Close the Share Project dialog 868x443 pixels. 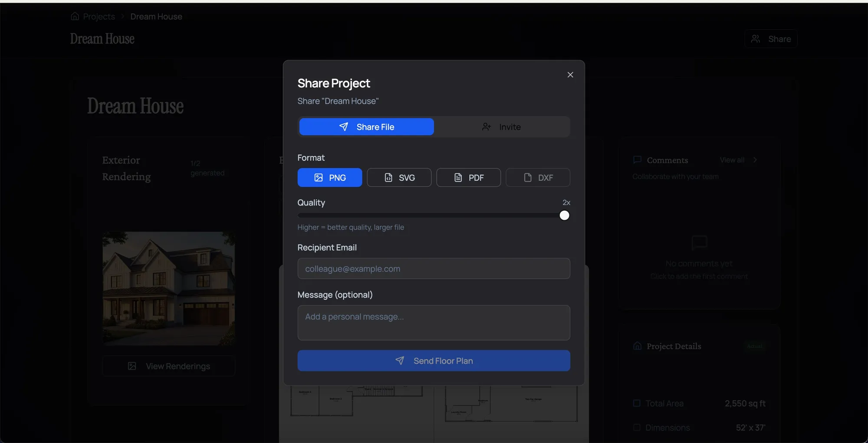coord(570,74)
